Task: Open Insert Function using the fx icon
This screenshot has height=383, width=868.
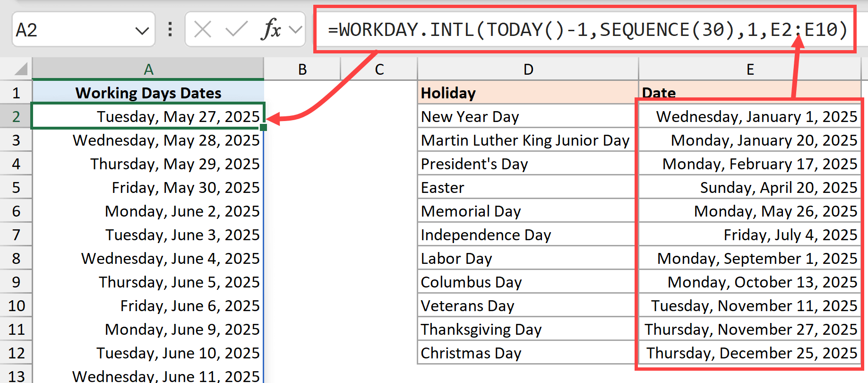Action: tap(271, 29)
